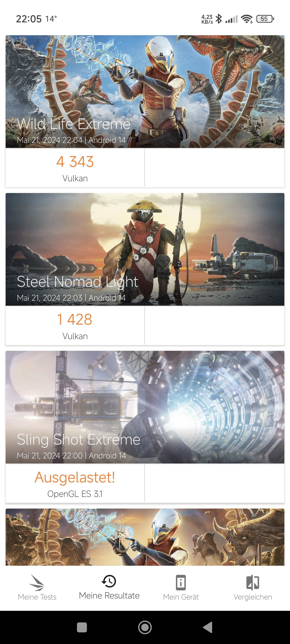Open the partially visible Wild Life card

[145, 537]
